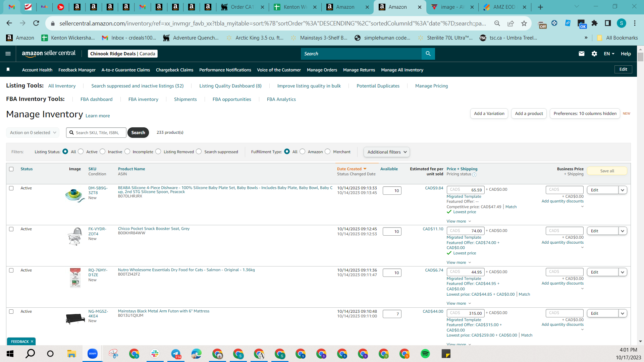This screenshot has height=362, width=644.
Task: Close the FEEDBACK tab with its X
Action: (x=32, y=342)
